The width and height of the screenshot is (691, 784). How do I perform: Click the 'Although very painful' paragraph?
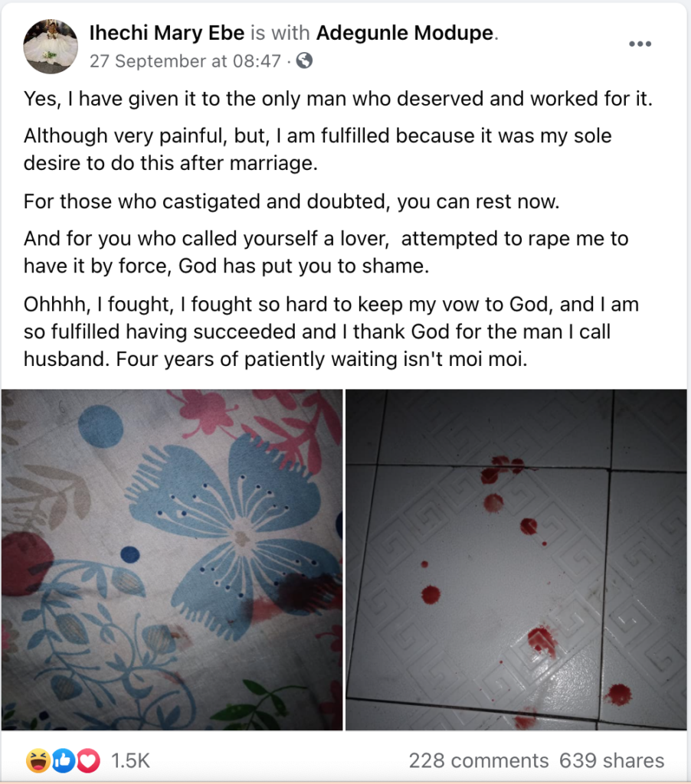click(x=318, y=149)
